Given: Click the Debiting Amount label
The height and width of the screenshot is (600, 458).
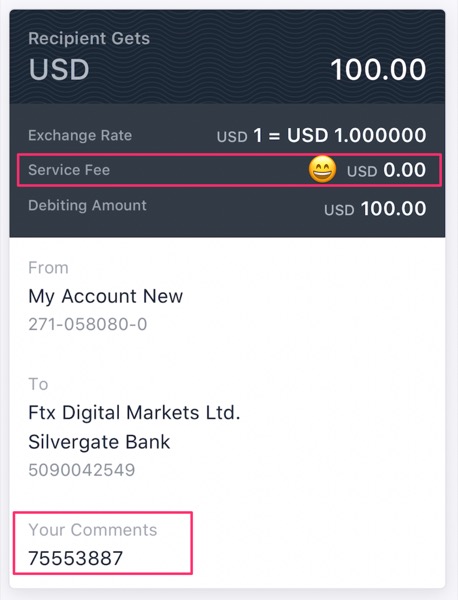Looking at the screenshot, I should 87,205.
